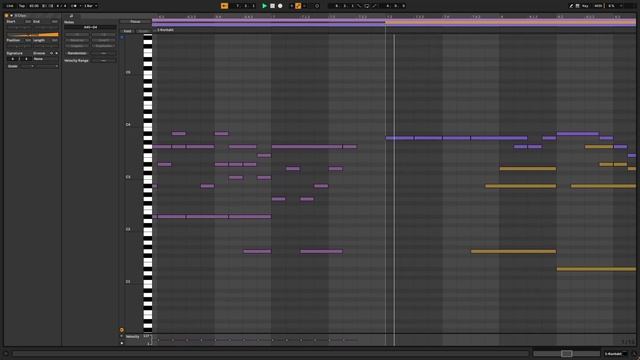The image size is (640, 360).
Task: Adjust the Velocity Range slider
Action: pos(104,60)
